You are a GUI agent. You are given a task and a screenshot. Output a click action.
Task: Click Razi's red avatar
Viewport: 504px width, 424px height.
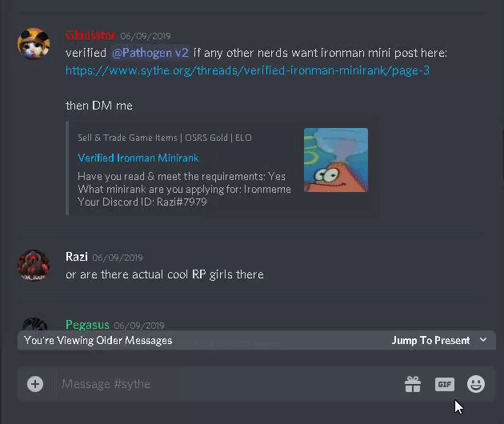tap(34, 266)
